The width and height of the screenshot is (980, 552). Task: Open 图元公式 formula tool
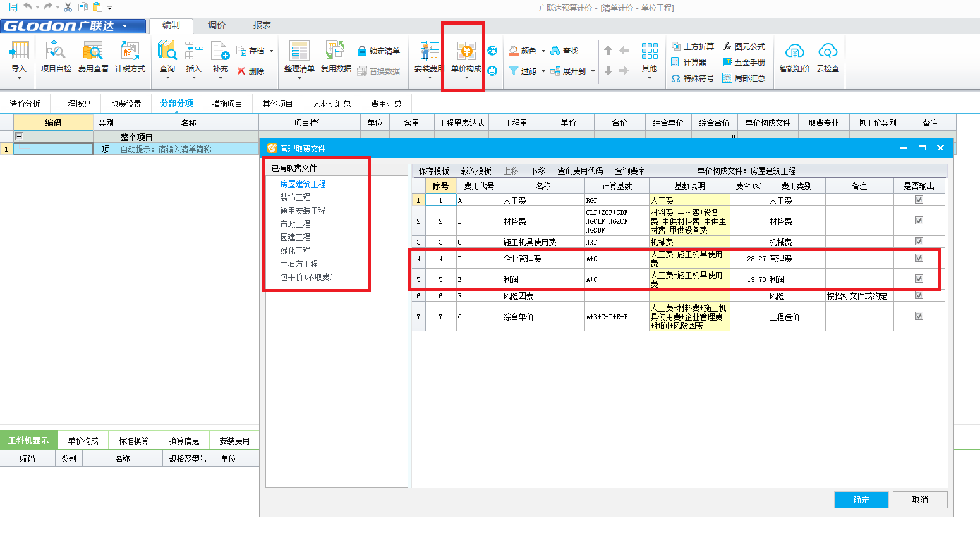[744, 46]
